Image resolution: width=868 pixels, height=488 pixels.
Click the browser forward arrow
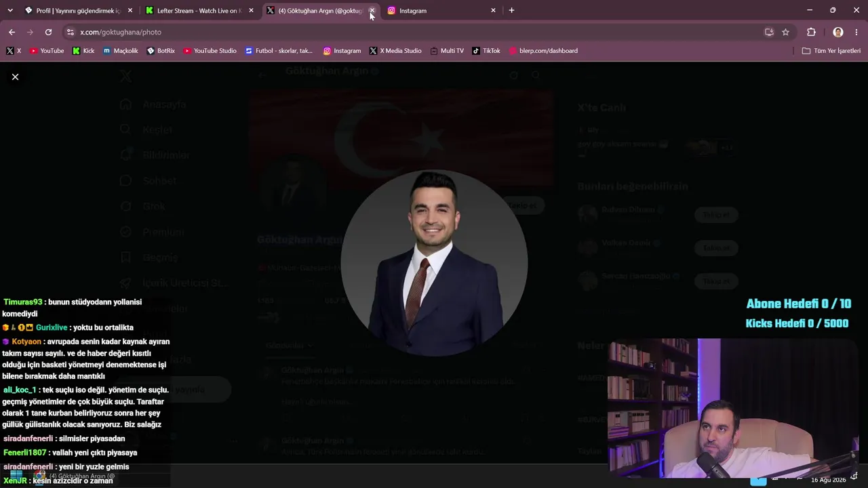tap(30, 32)
